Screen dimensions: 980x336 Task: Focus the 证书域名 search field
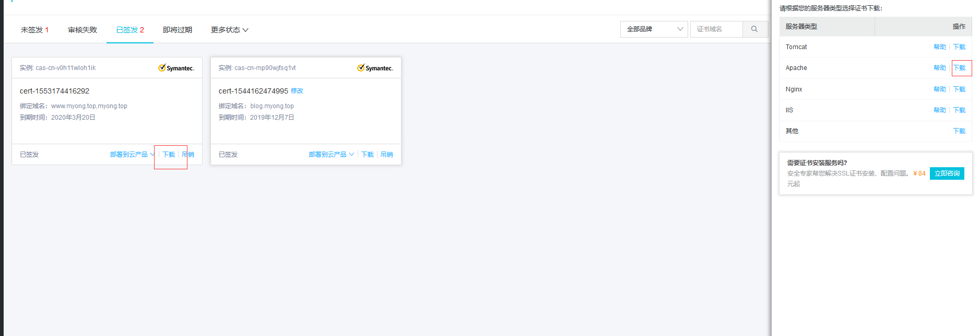[x=716, y=29]
